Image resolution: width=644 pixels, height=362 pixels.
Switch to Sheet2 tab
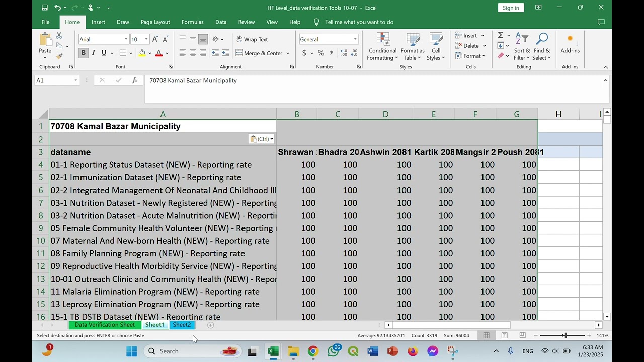(182, 325)
